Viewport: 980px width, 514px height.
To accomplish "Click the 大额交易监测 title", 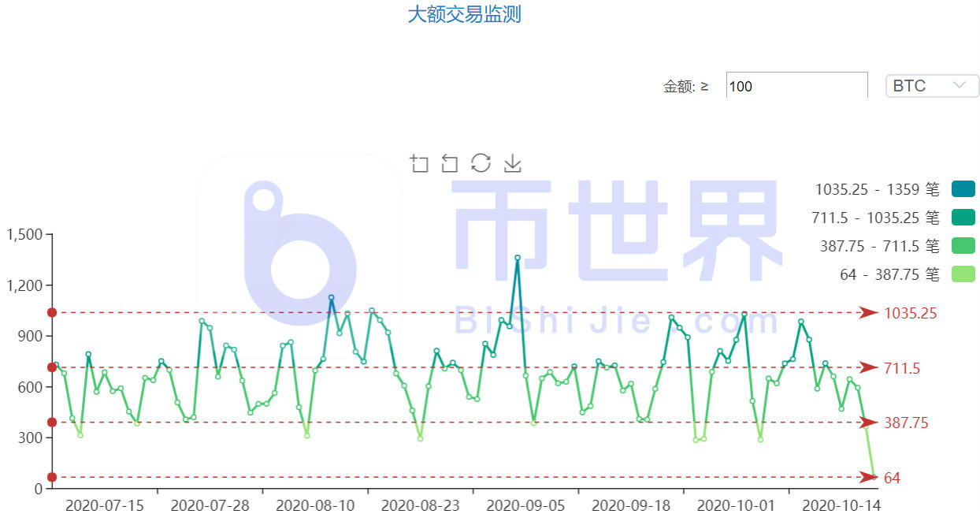I will tap(463, 14).
